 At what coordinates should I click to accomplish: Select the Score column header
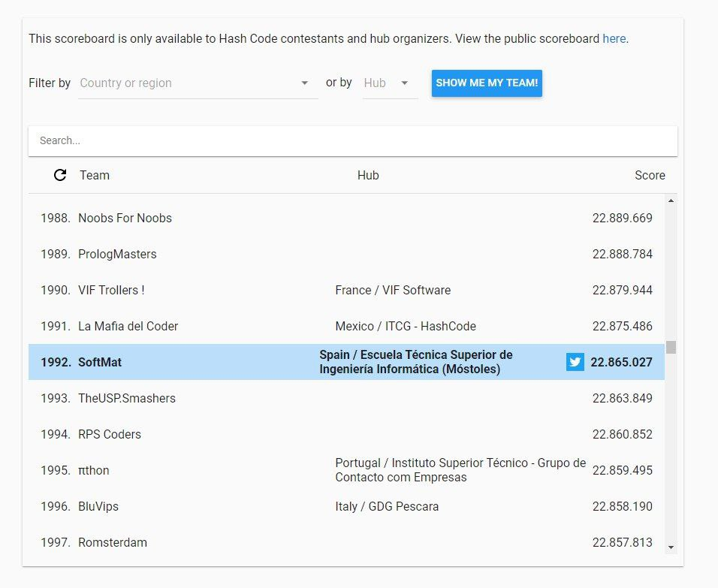tap(650, 175)
